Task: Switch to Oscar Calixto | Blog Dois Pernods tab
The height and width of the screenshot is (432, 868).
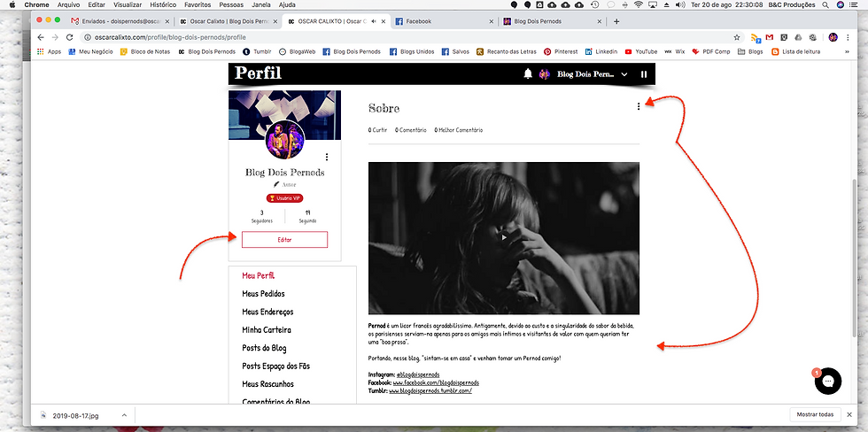Action: point(228,21)
